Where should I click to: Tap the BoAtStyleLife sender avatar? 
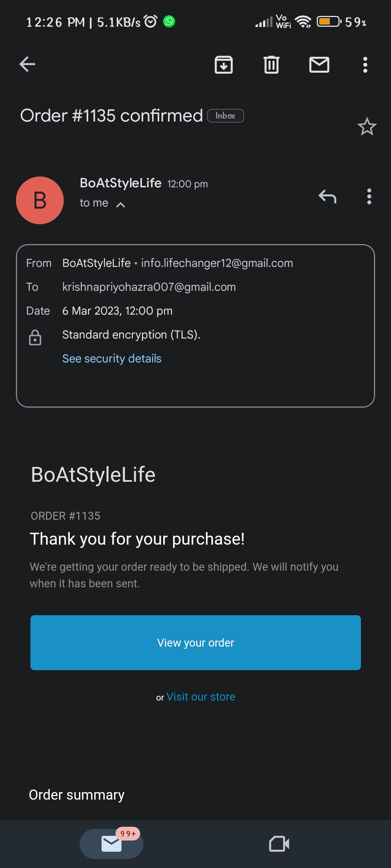tap(40, 200)
